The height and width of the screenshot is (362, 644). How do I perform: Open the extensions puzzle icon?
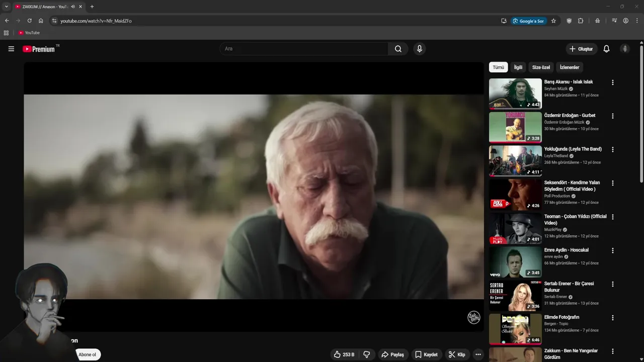pyautogui.click(x=581, y=21)
